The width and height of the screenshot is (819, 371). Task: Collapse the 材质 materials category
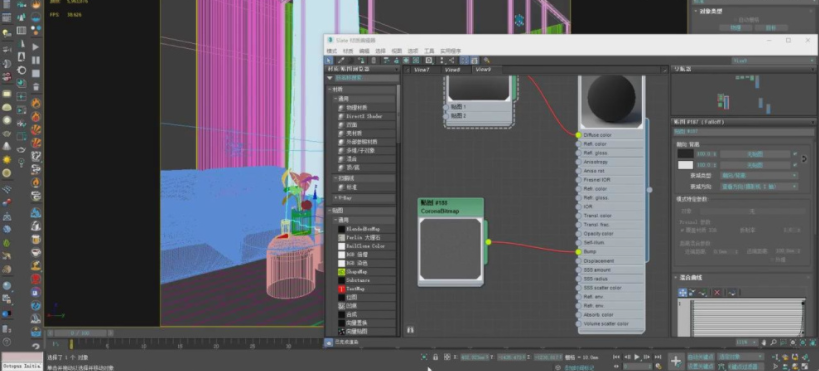[329, 89]
